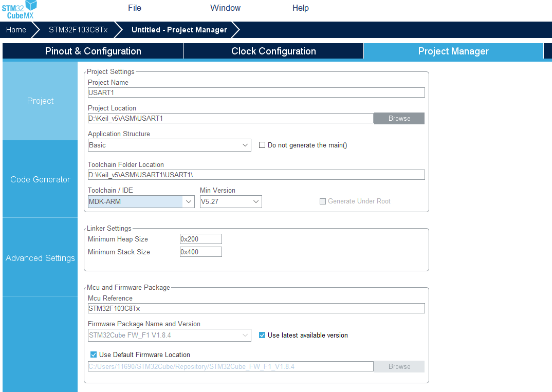The image size is (552, 392).
Task: Open the Help menu
Action: [x=300, y=8]
